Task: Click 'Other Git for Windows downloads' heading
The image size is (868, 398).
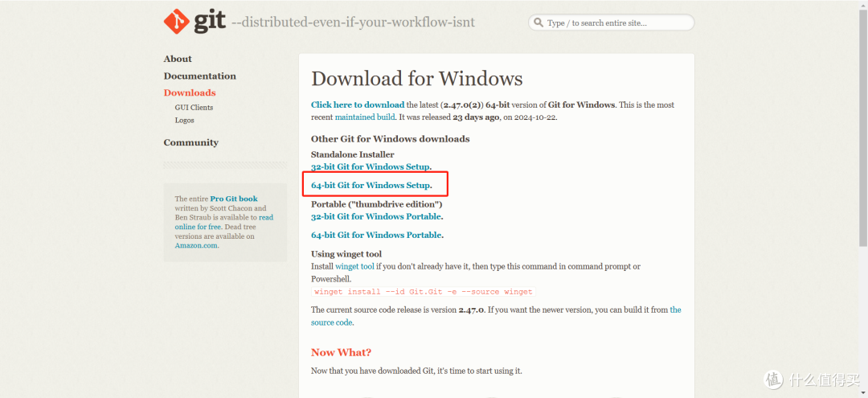Action: [x=391, y=139]
